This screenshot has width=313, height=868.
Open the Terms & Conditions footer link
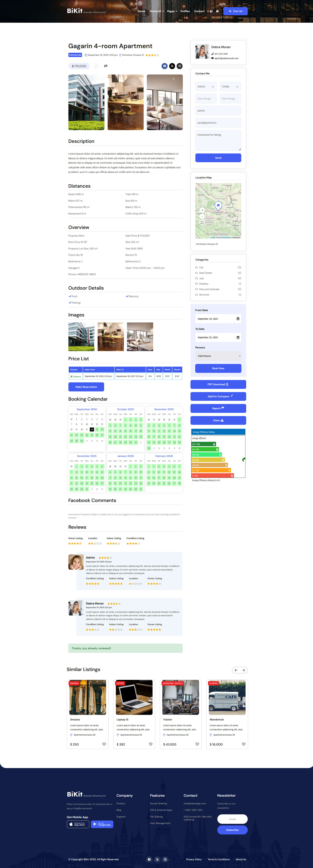coord(219,859)
